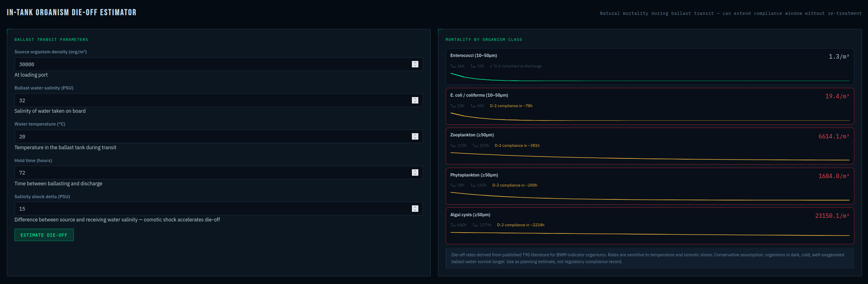The width and height of the screenshot is (868, 284).
Task: Click 'D-2 compliant at discharge' status text
Action: (516, 66)
